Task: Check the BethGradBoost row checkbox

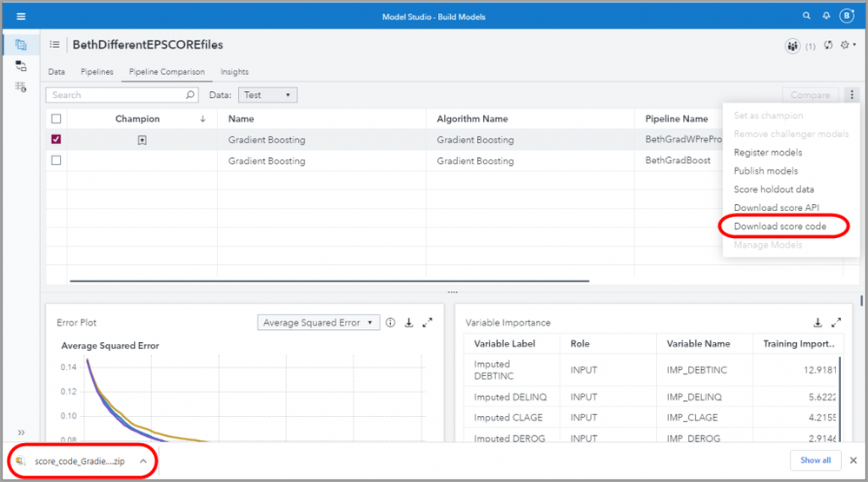Action: click(x=56, y=161)
